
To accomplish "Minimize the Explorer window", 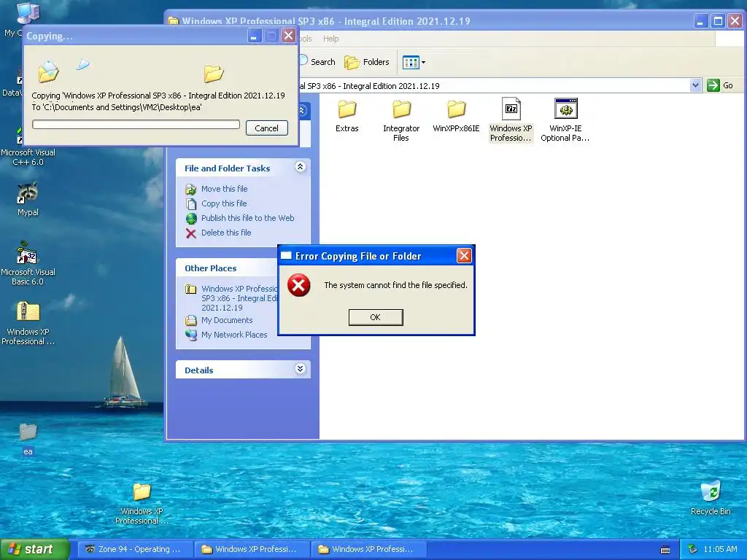I will [x=701, y=21].
